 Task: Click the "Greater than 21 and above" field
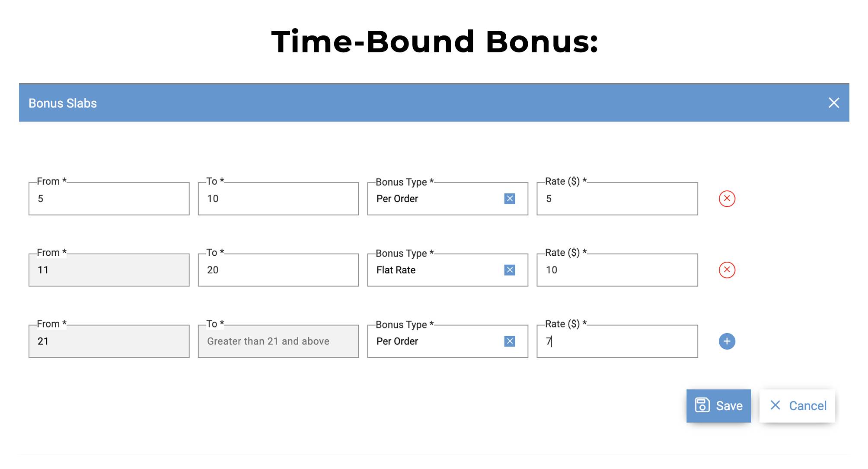pos(278,341)
